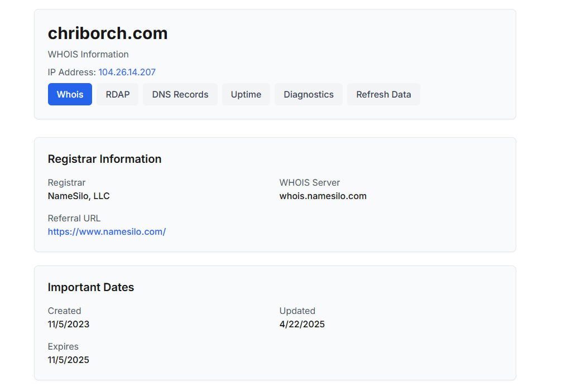Open the DNS Records tab

pos(180,94)
